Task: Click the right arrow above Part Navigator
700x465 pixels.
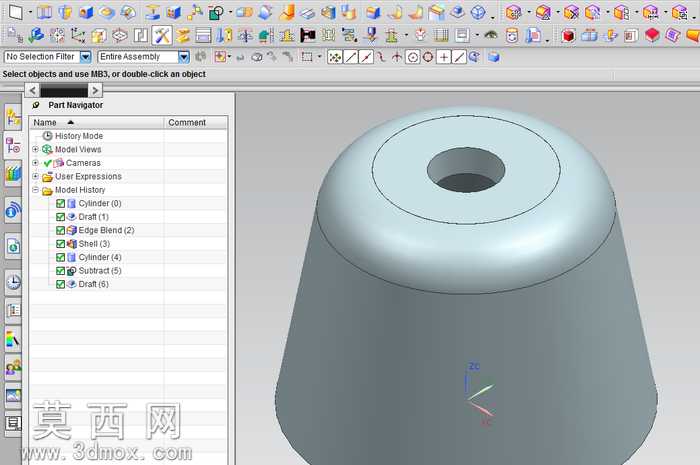Action: pos(95,91)
